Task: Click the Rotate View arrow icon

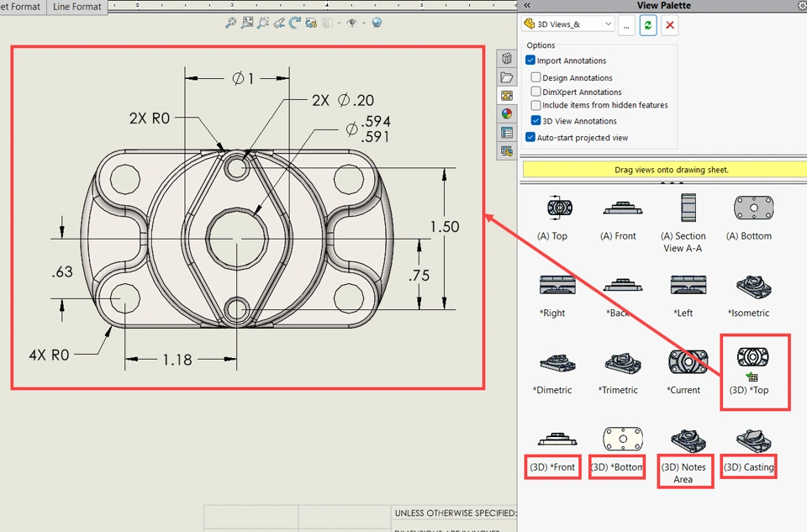Action: 294,23
